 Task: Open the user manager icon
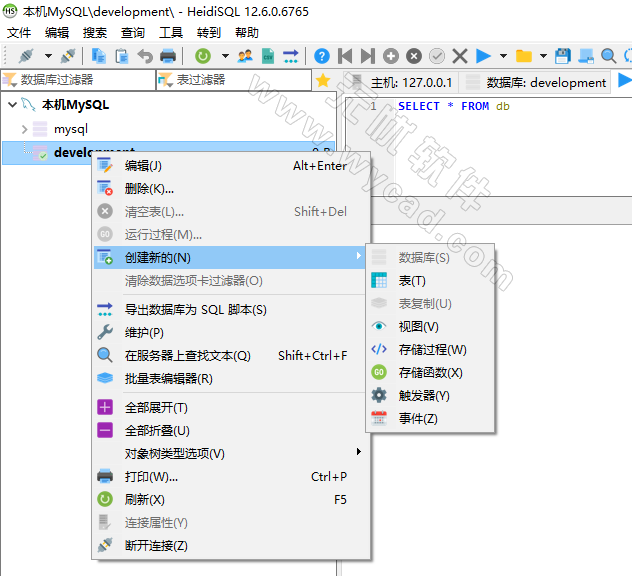245,56
